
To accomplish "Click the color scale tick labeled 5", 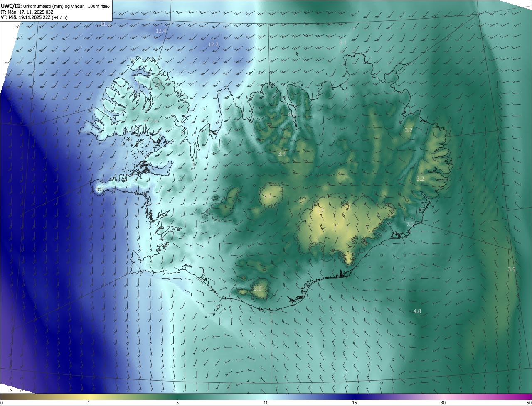I will click(x=177, y=403).
